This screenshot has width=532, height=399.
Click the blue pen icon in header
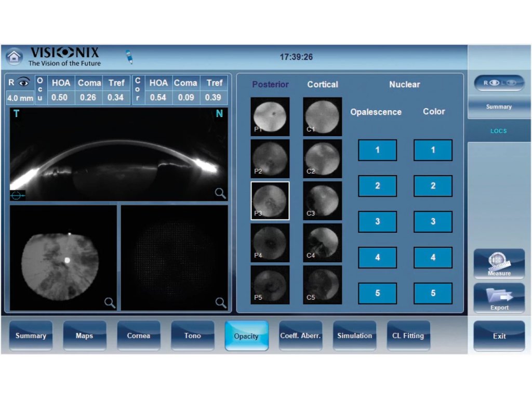pos(129,57)
